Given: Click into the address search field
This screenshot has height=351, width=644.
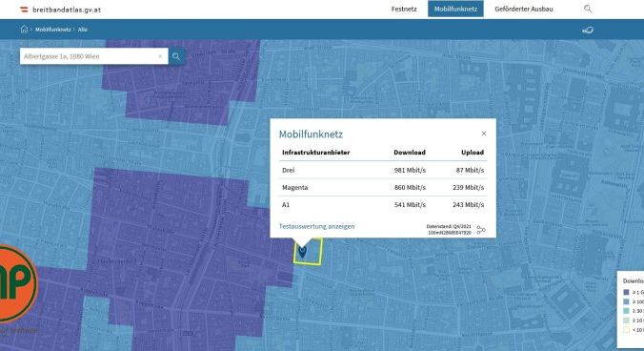Looking at the screenshot, I should point(89,56).
